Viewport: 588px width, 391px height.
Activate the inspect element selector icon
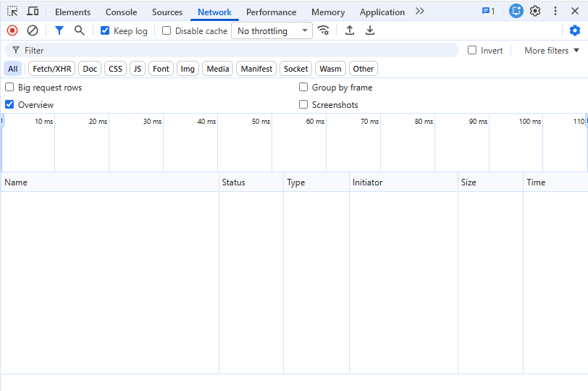(12, 12)
